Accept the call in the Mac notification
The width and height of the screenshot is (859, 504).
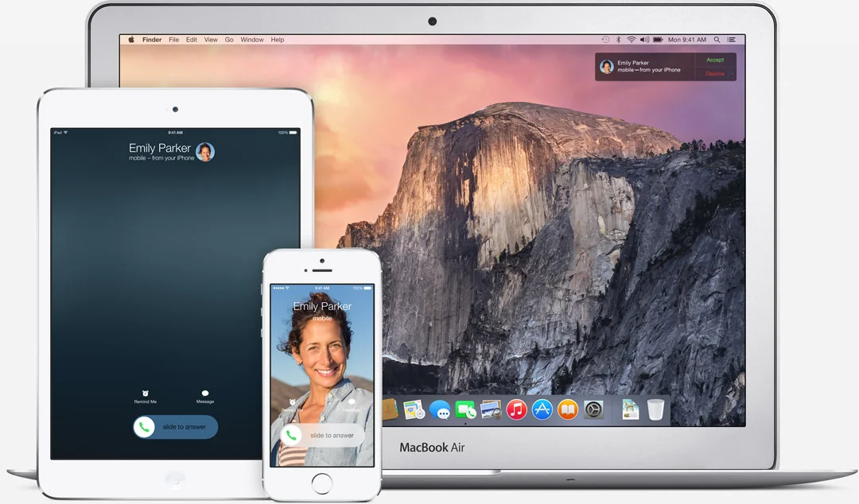coord(715,60)
